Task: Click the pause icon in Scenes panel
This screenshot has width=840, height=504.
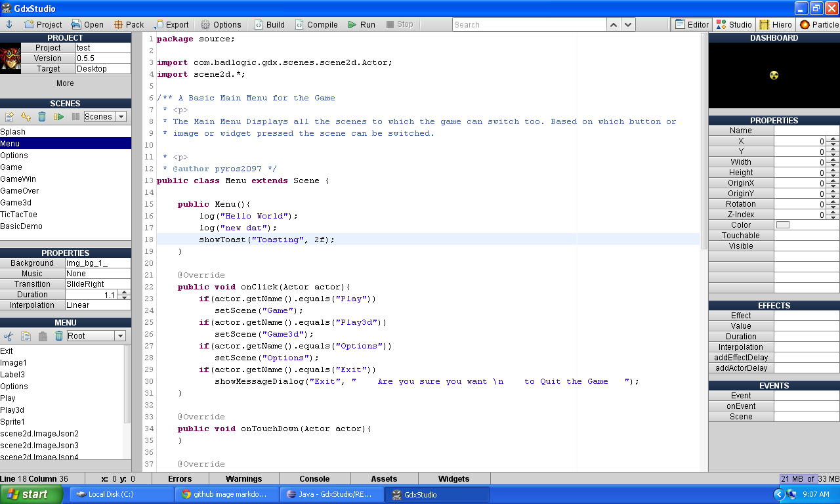Action: [75, 117]
